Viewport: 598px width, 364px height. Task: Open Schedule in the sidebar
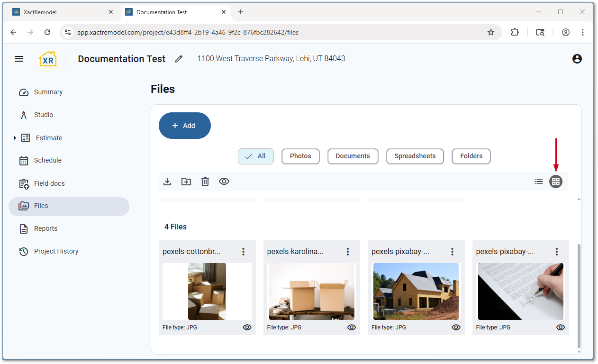click(x=47, y=160)
